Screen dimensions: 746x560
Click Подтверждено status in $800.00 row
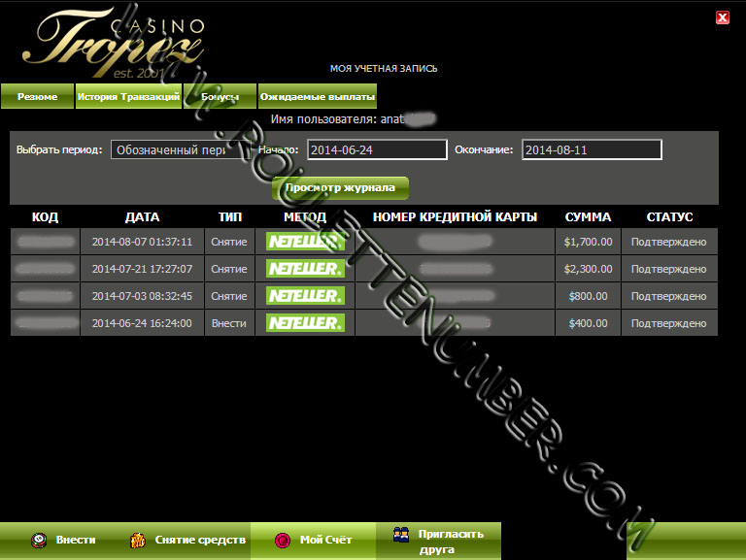[669, 296]
